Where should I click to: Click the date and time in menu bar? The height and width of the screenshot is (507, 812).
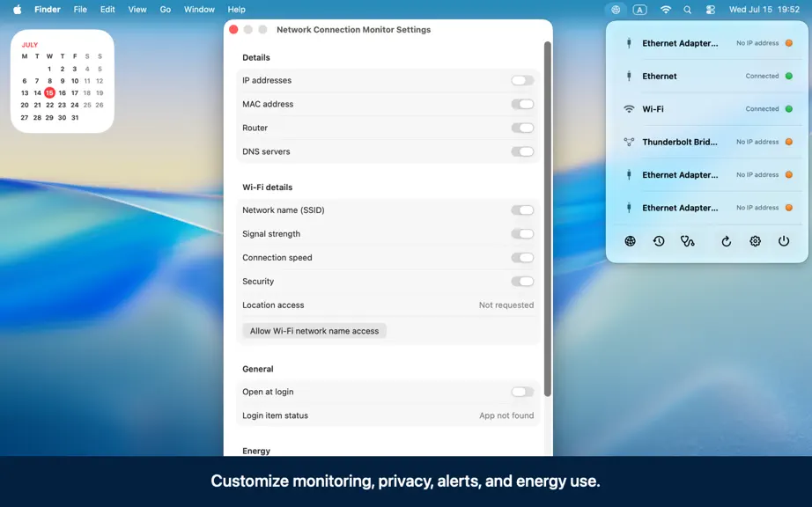tap(764, 10)
